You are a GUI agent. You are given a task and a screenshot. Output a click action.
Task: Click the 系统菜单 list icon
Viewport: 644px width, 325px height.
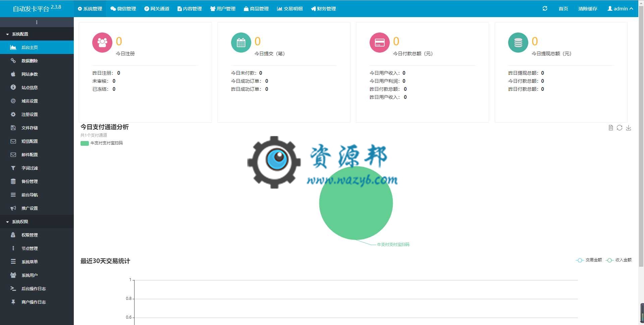pos(13,262)
